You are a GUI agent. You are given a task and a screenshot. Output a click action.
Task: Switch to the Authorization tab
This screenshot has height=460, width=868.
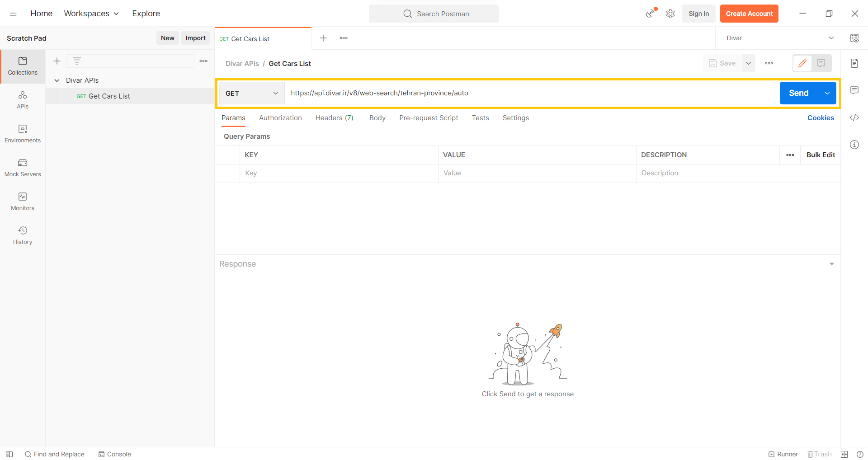280,118
